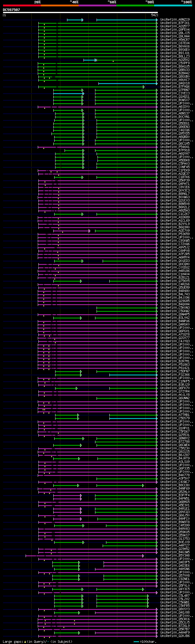The height and width of the screenshot is (644, 195).
Task: Open hit UniRef100_A2Q5T7
Action: point(175,26)
